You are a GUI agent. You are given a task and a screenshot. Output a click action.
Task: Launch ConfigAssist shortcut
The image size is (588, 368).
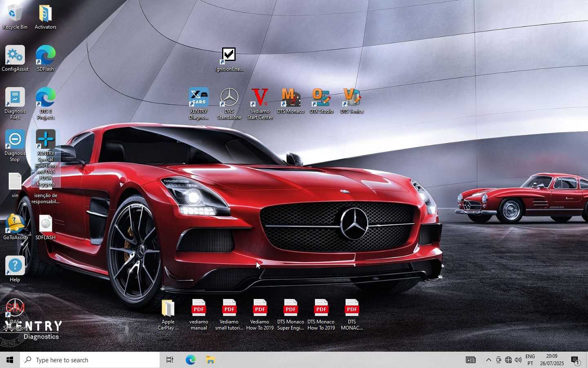pos(15,59)
